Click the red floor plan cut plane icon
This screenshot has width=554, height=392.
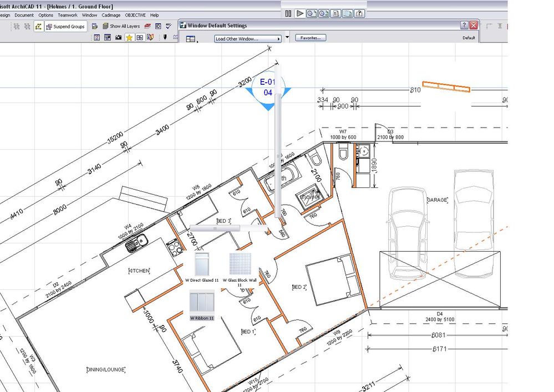[148, 26]
